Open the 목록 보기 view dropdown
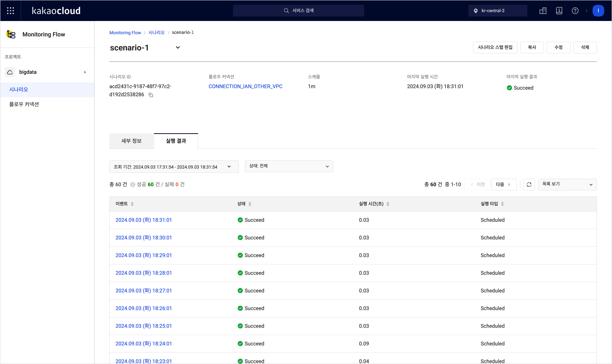 click(x=567, y=184)
